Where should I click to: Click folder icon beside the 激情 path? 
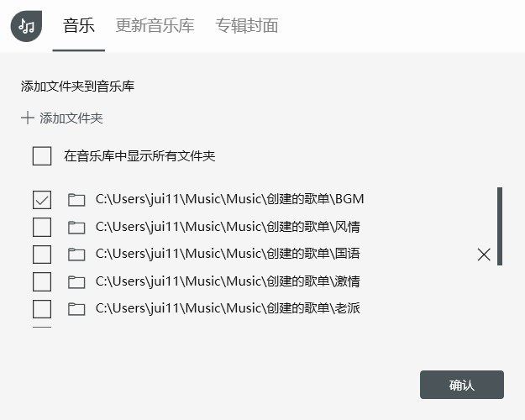pyautogui.click(x=76, y=281)
